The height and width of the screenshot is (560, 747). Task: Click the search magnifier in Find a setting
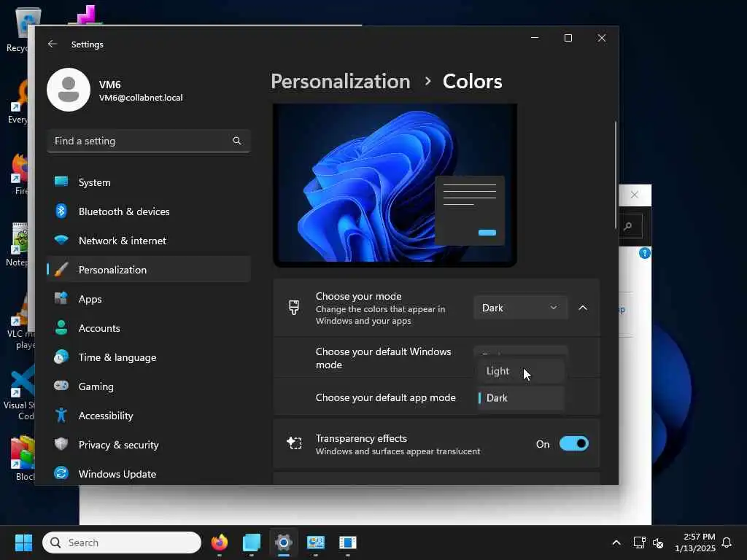tap(237, 141)
